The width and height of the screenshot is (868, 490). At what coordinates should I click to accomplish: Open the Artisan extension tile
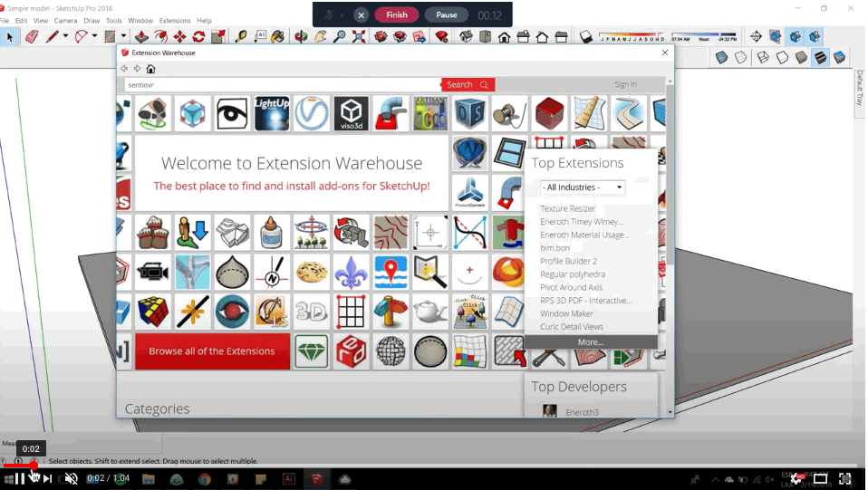(430, 113)
